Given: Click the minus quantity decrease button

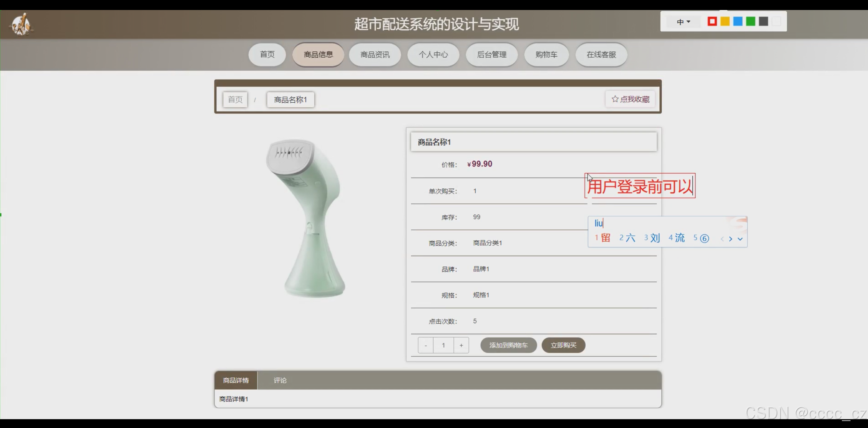Looking at the screenshot, I should (x=426, y=345).
